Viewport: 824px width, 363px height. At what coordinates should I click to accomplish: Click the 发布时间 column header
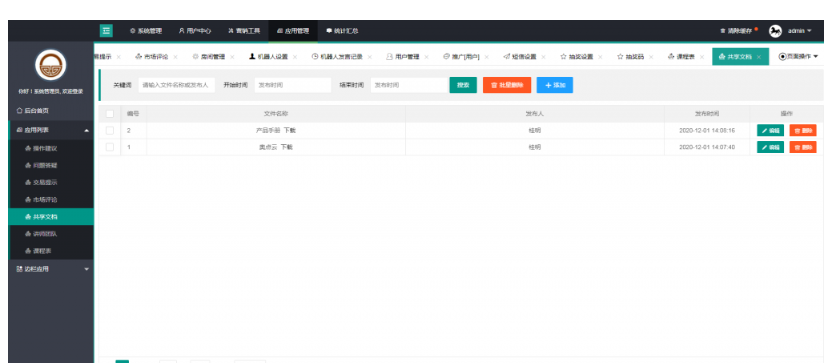[707, 113]
